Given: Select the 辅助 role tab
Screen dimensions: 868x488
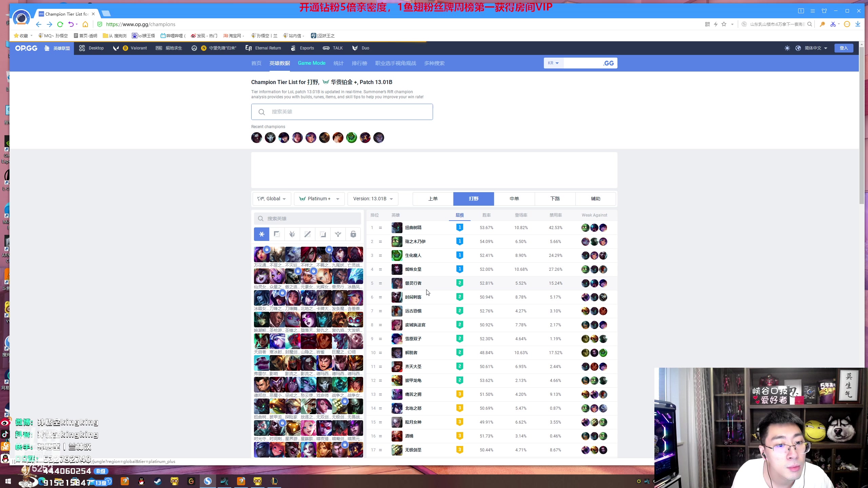Looking at the screenshot, I should (x=596, y=199).
